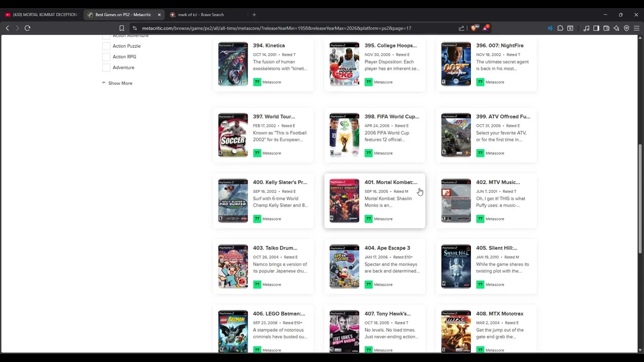Open the 408. MTX Mototrax title
The height and width of the screenshot is (362, 644).
coord(500,314)
